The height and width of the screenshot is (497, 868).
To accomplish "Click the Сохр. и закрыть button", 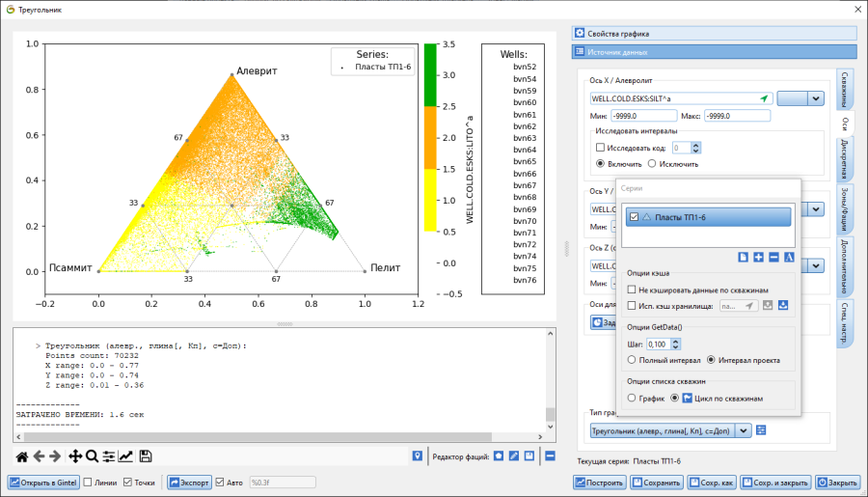I will [775, 483].
